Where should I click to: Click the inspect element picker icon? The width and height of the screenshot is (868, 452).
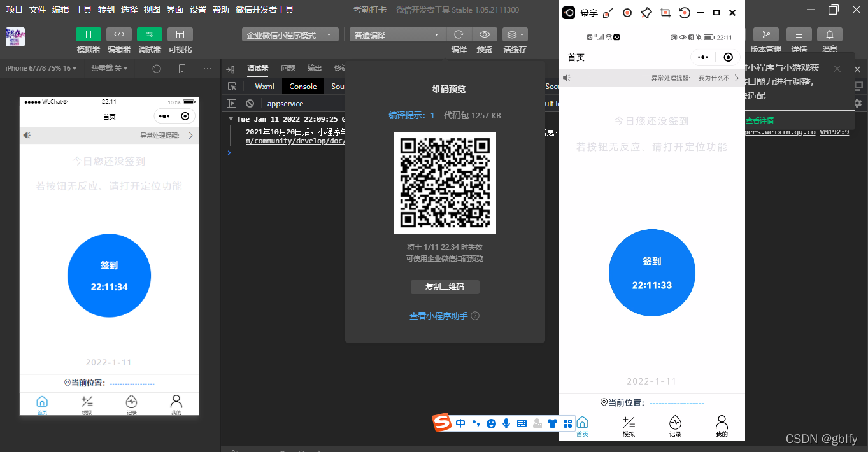[232, 87]
